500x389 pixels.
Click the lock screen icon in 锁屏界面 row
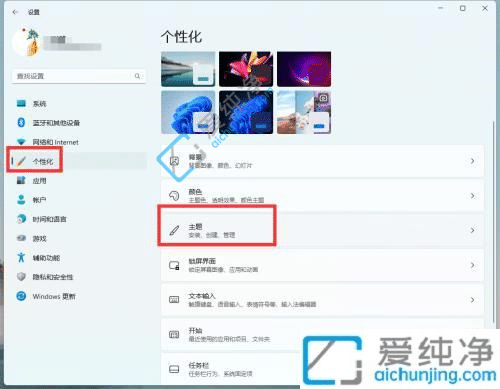[x=174, y=265]
